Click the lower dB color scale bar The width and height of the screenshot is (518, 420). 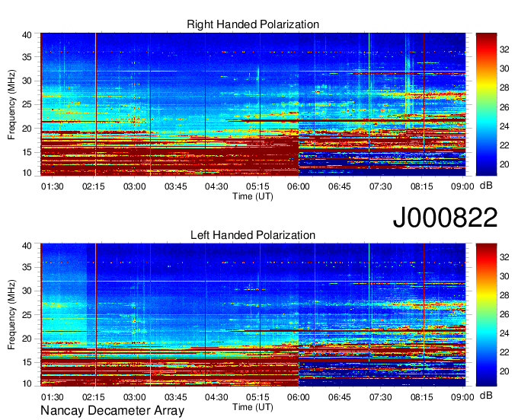[486, 315]
